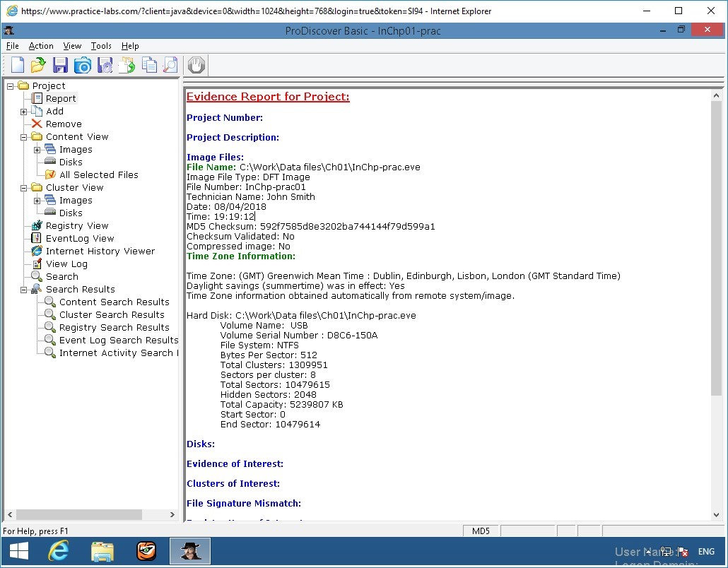
Task: Click the two-pages copy toolbar icon
Action: 149,65
